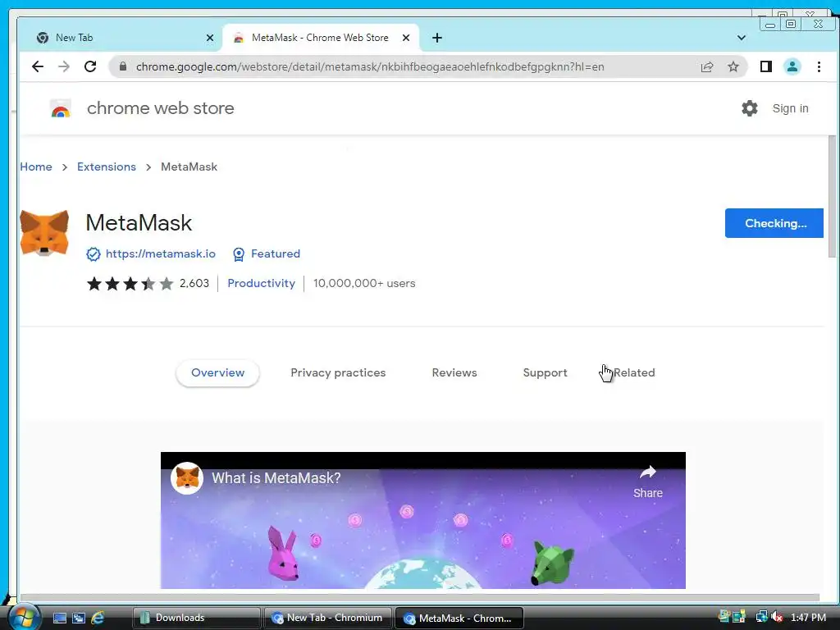Close the New Tab tab

209,38
